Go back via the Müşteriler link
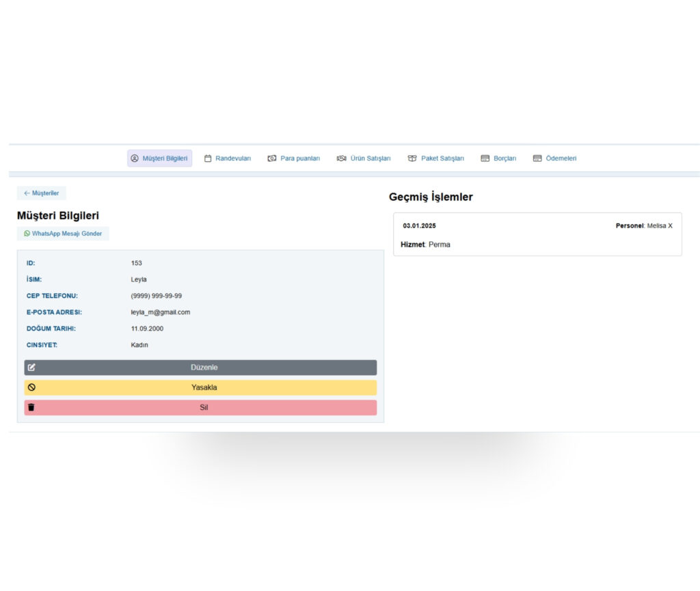The width and height of the screenshot is (700, 591). (42, 193)
